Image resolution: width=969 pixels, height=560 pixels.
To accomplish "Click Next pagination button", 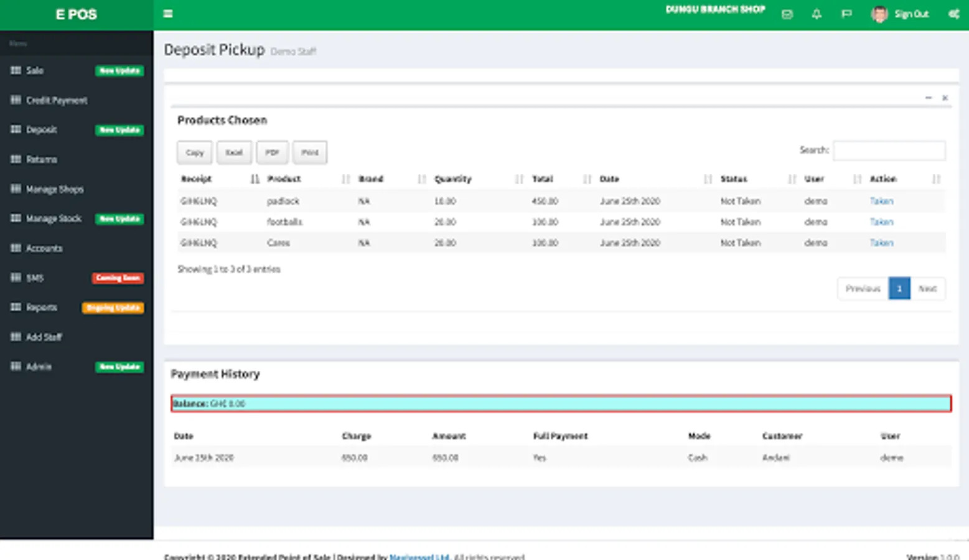I will point(927,289).
